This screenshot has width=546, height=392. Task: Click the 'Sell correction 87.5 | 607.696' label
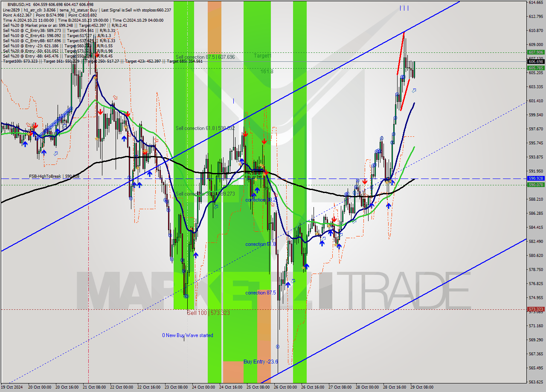205,57
